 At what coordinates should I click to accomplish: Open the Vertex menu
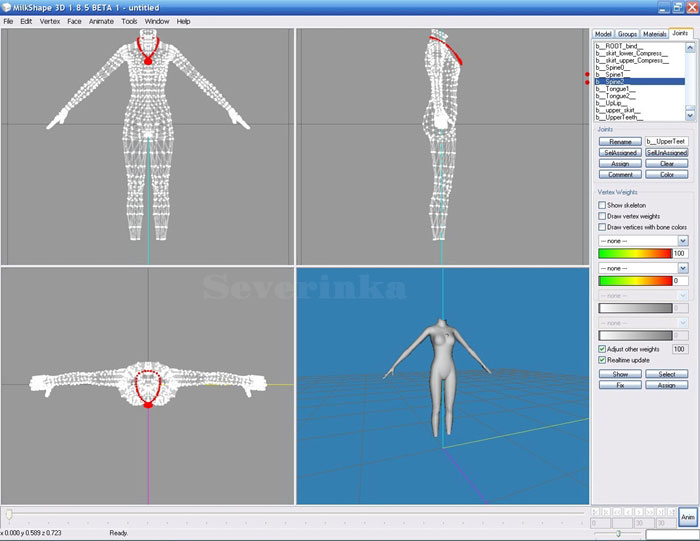point(50,21)
